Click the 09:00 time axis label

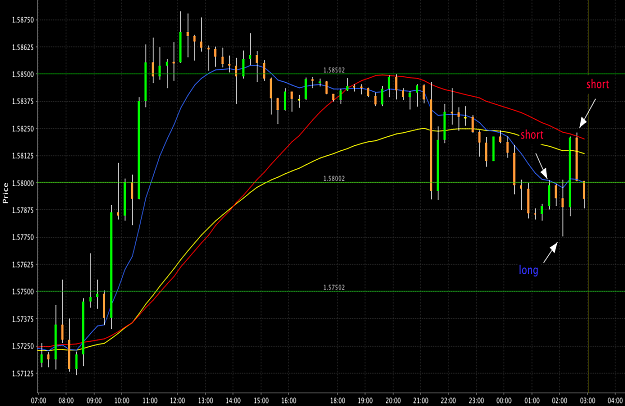(94, 400)
